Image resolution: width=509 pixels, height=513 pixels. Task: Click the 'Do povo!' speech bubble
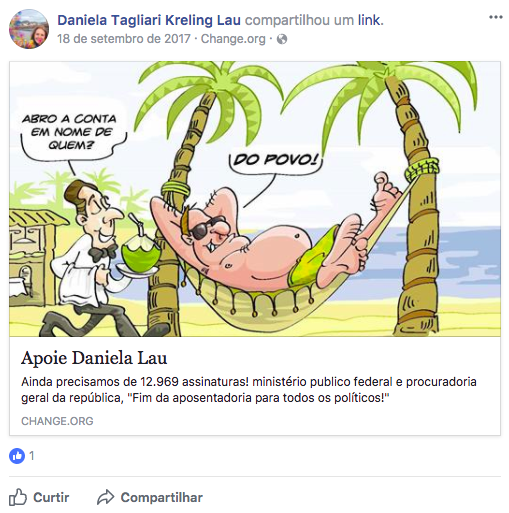point(275,162)
